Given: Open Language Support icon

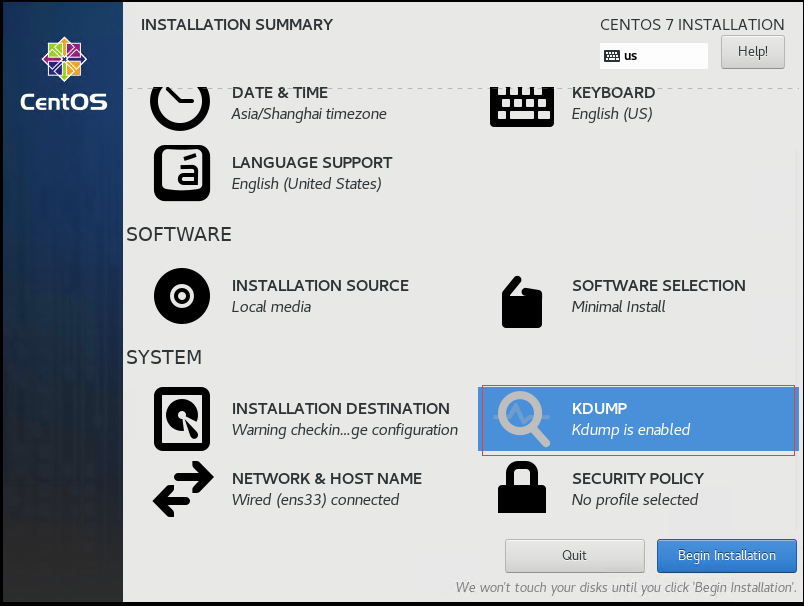Looking at the screenshot, I should pos(182,173).
